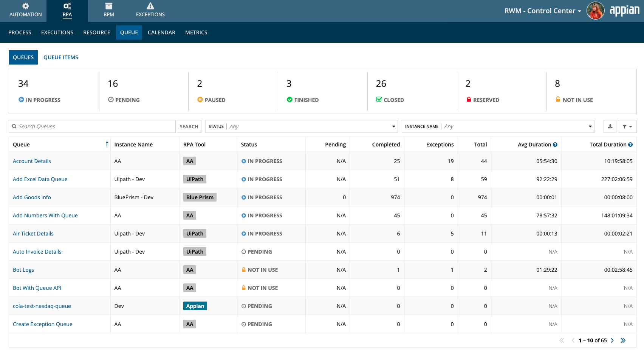This screenshot has width=644, height=351.
Task: Open the Instance Name filter dropdown
Action: click(498, 126)
